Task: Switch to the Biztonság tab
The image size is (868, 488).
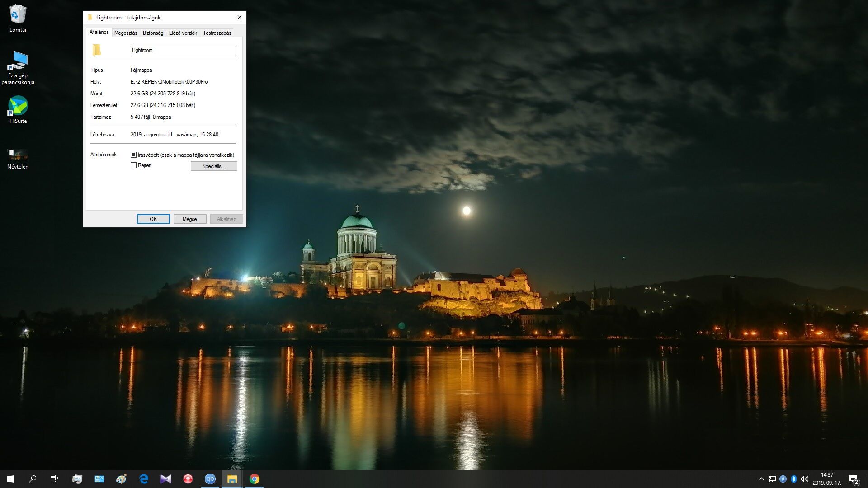Action: point(153,33)
